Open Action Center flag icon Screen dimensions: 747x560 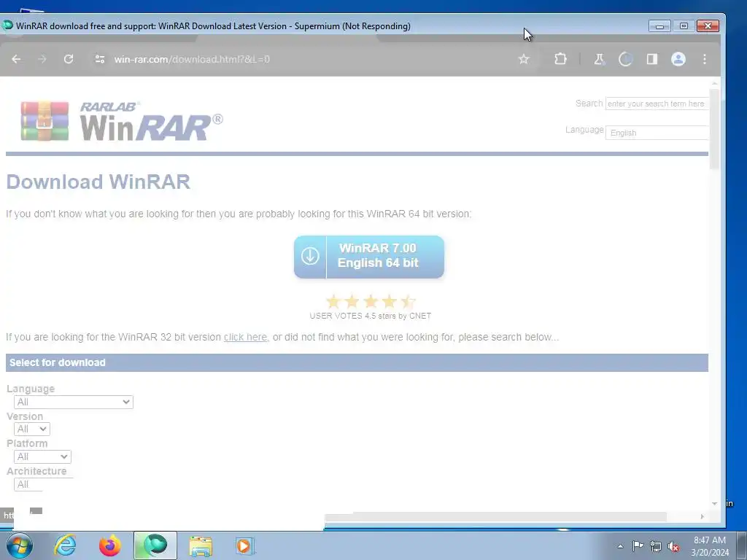[638, 546]
